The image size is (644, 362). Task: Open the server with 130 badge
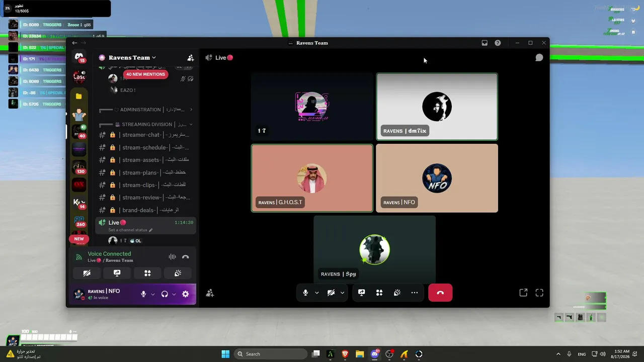click(79, 166)
